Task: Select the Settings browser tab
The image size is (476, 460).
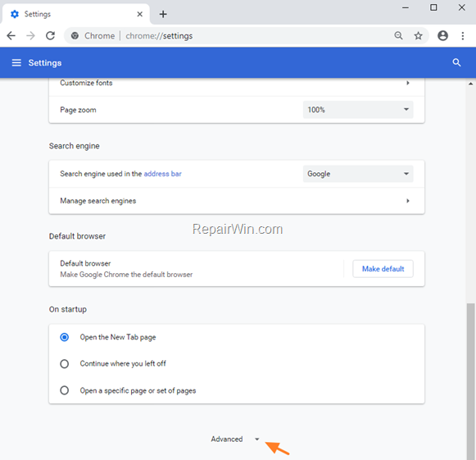Action: (x=76, y=14)
